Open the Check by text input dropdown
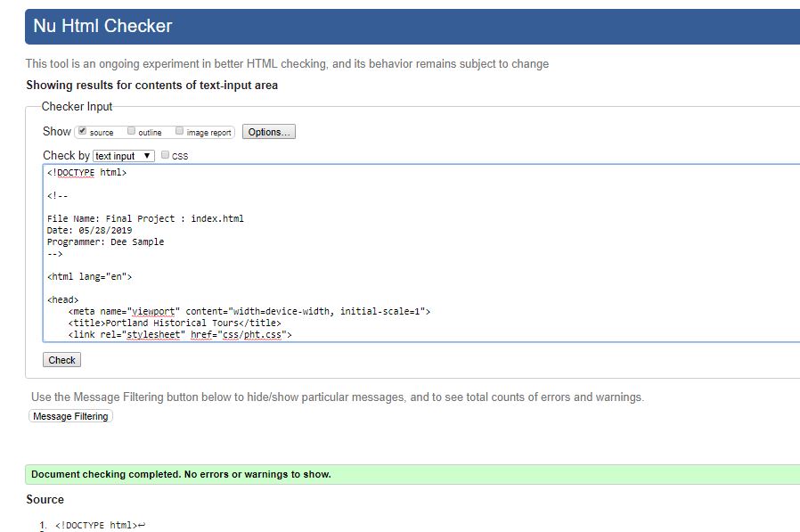The width and height of the screenshot is (800, 532). [x=124, y=156]
